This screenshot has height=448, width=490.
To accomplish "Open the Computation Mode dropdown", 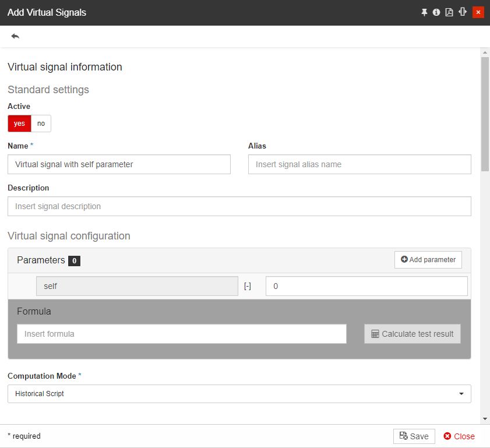I will [x=239, y=394].
